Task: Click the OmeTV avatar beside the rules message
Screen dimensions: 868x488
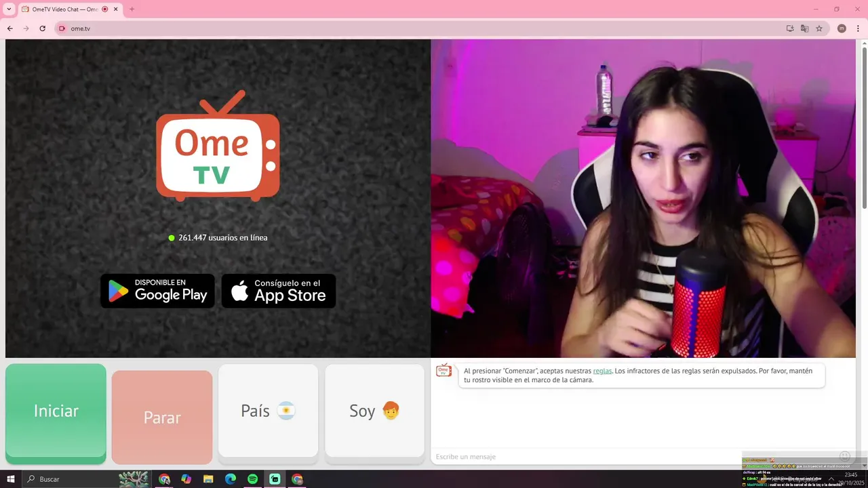Action: click(443, 370)
